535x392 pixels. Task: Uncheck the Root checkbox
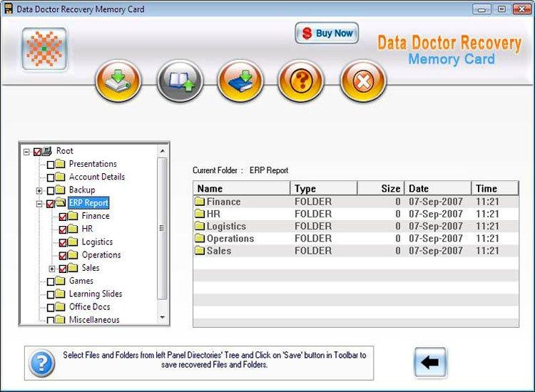[37, 152]
